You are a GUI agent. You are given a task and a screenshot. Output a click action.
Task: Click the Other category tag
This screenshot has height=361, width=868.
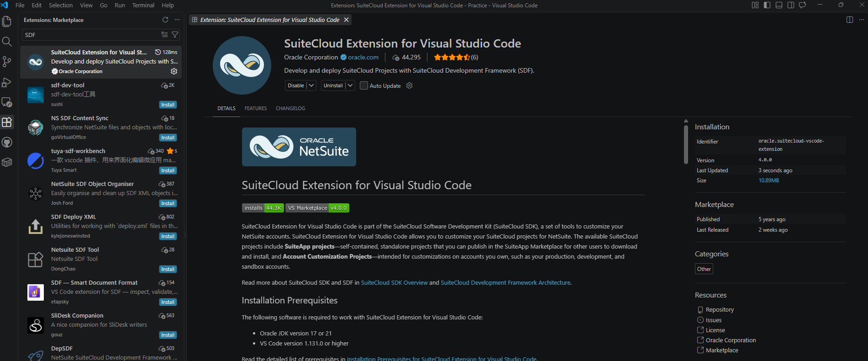tap(704, 269)
